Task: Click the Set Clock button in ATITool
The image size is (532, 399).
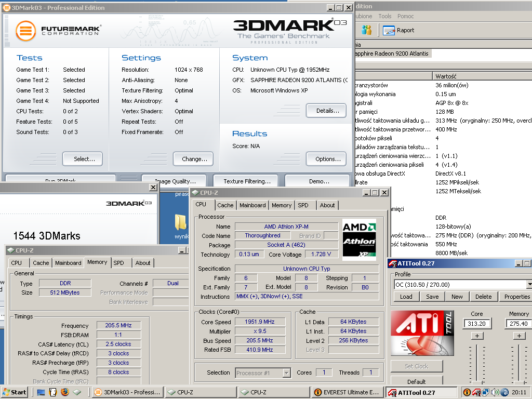Action: [417, 366]
